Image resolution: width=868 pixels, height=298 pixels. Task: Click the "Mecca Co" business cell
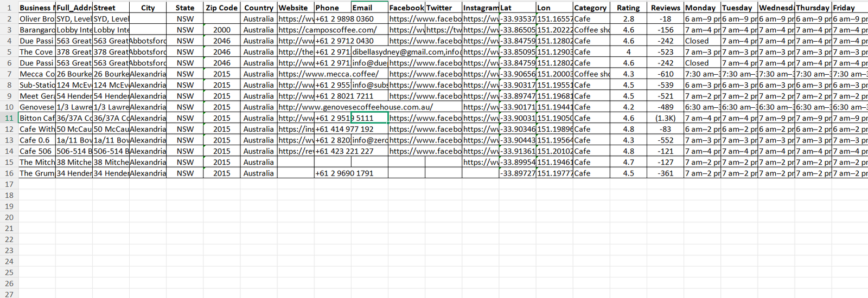37,74
